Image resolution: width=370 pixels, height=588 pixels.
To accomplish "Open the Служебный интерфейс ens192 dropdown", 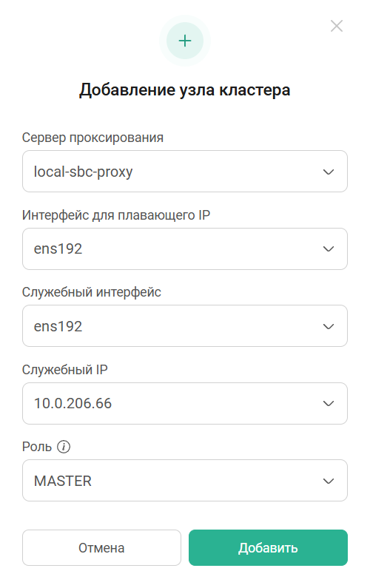I will pos(184,326).
